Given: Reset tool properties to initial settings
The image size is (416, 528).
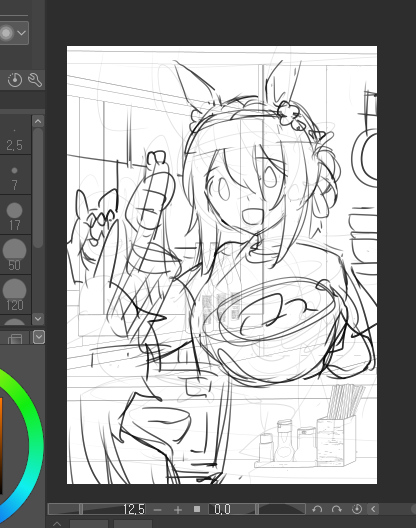Looking at the screenshot, I should pos(14,80).
